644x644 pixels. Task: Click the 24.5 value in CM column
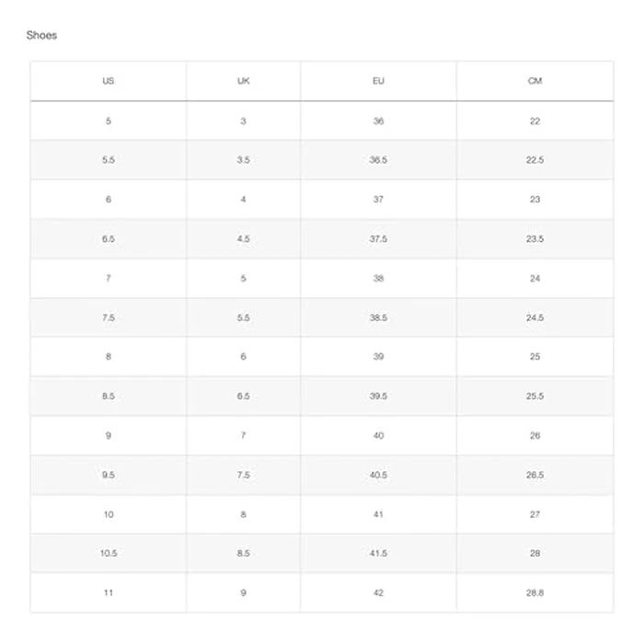point(535,317)
